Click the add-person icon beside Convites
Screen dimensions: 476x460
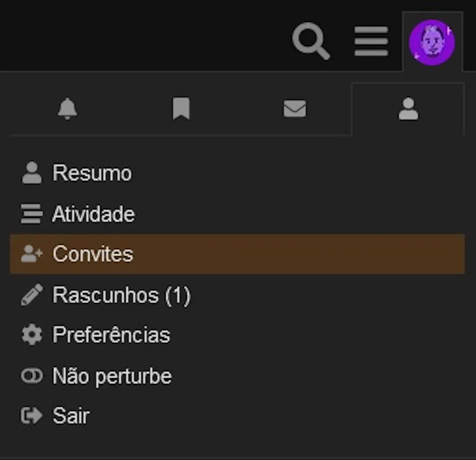32,254
